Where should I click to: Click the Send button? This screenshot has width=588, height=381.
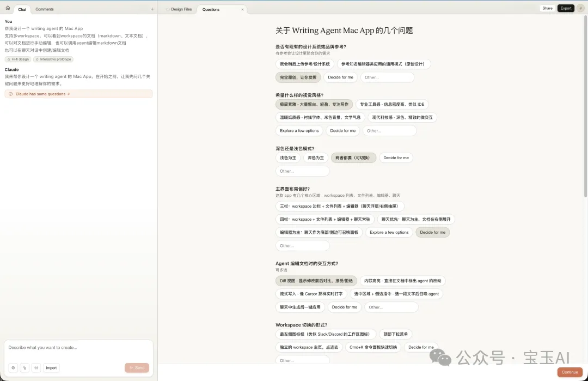point(137,368)
